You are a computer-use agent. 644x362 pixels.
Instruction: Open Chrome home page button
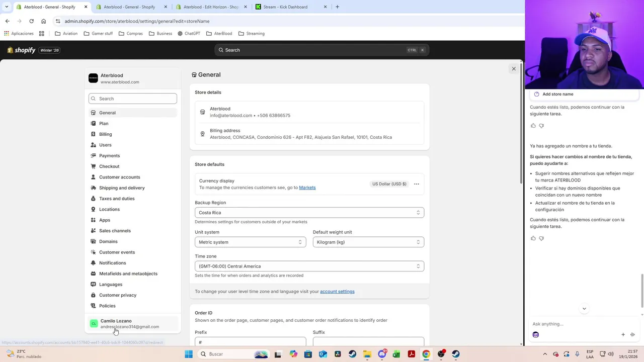(x=43, y=21)
